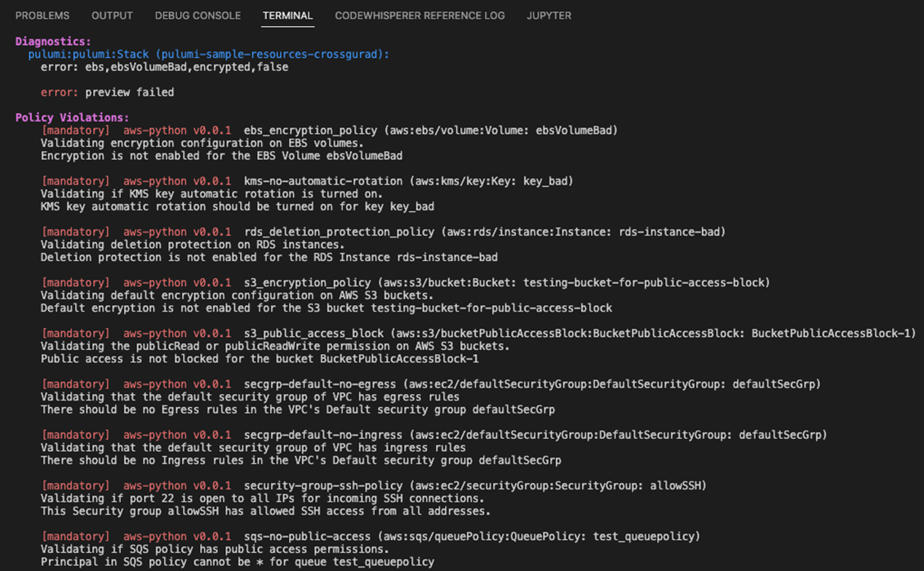Click 'Validating that the default security group has egress rules'

[x=250, y=396]
